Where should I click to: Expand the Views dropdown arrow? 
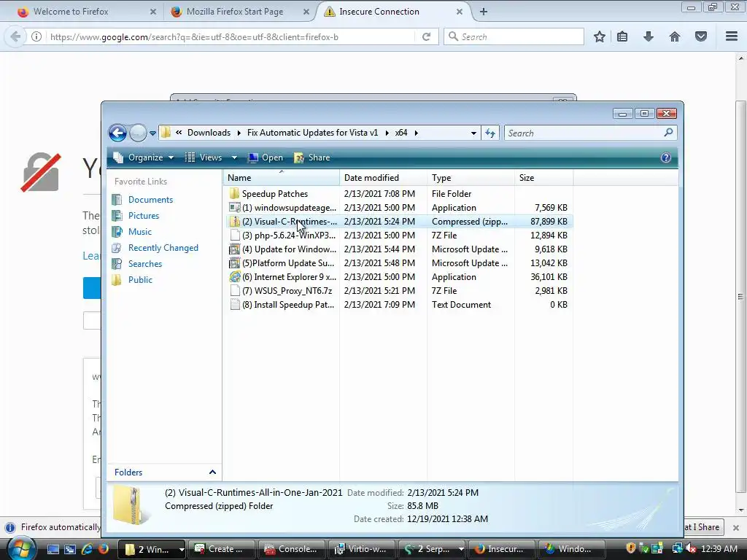pyautogui.click(x=234, y=157)
